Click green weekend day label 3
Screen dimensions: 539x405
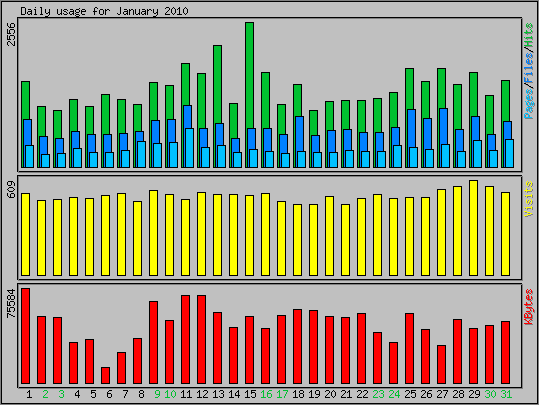(x=61, y=394)
